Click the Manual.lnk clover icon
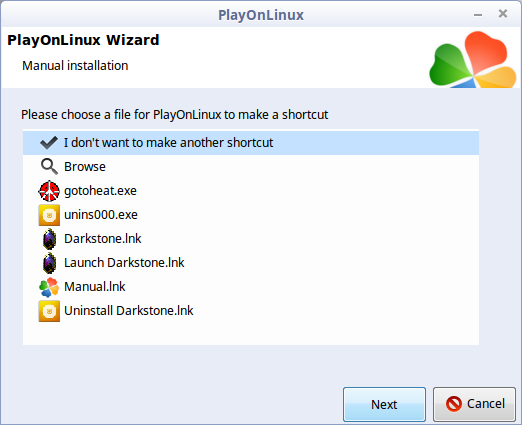This screenshot has height=425, width=522. click(x=49, y=287)
